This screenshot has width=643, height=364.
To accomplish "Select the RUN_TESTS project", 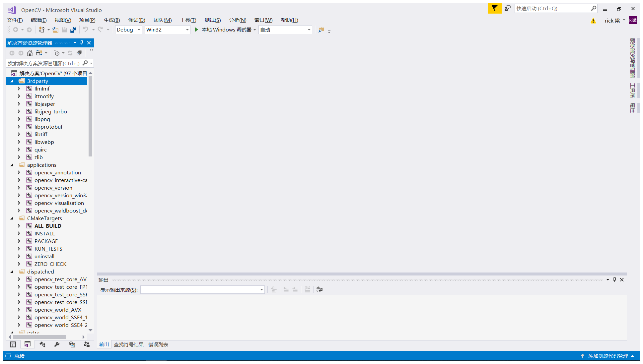I will pos(48,249).
